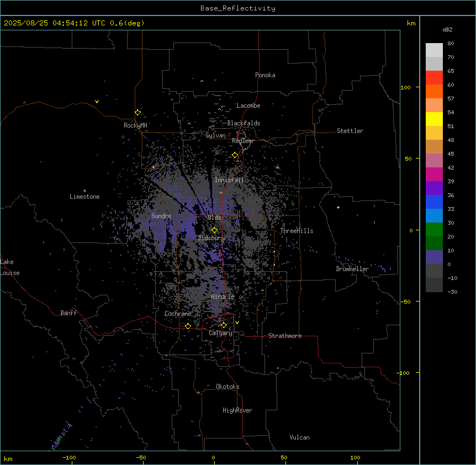Image resolution: width=476 pixels, height=465 pixels.
Task: Select the yellow diamond marker below Cochrane
Action: (188, 326)
